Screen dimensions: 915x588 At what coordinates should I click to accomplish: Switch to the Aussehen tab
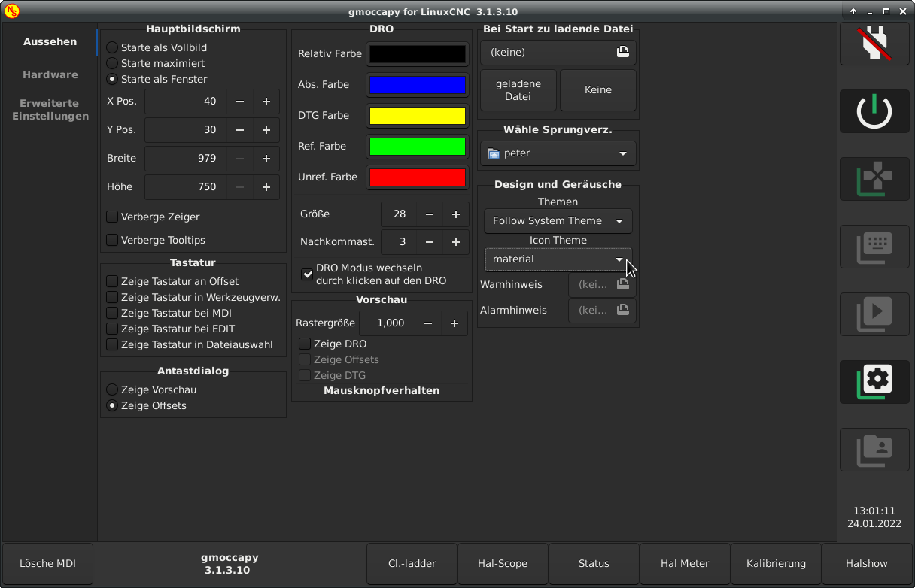click(50, 41)
